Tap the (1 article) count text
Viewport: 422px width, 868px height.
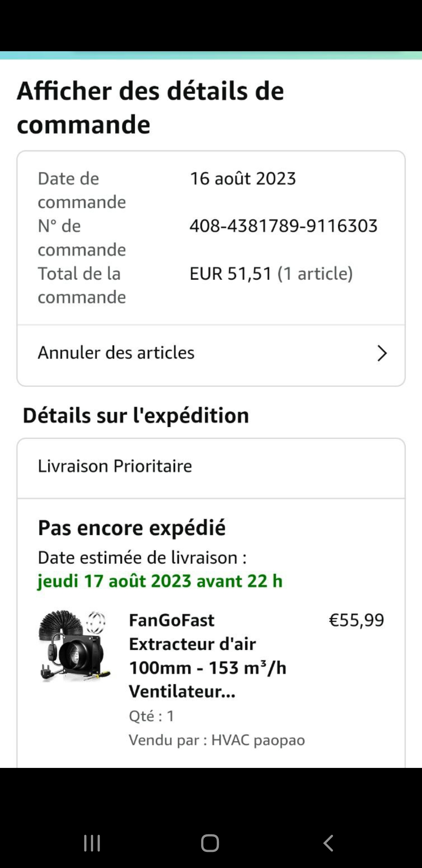coord(315,274)
